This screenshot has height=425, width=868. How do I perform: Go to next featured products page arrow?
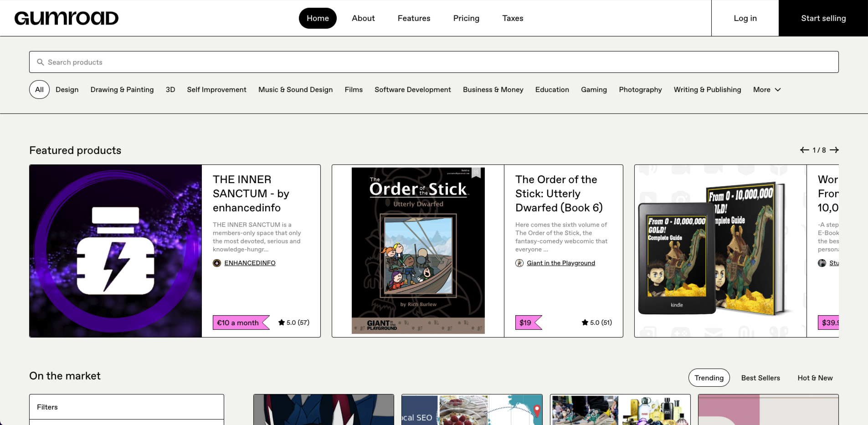pos(834,150)
